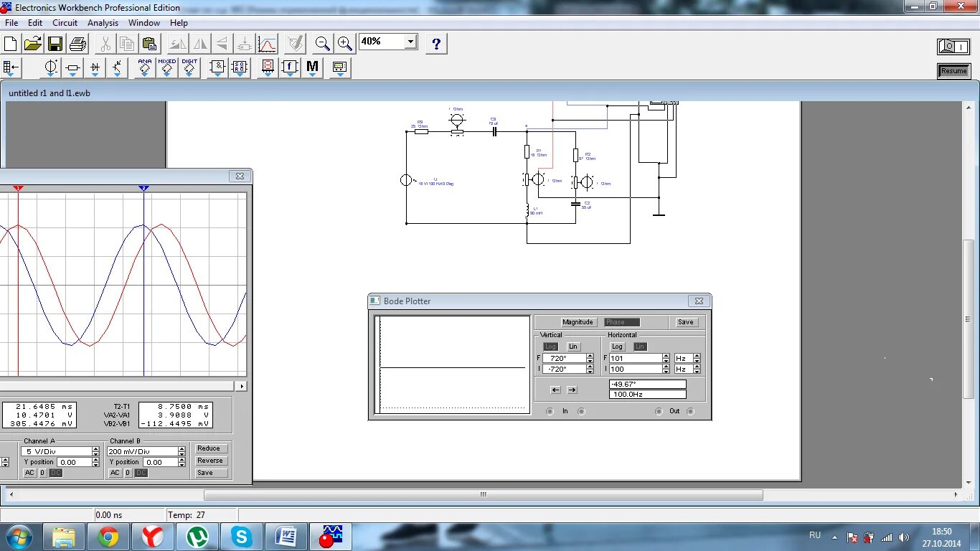980x551 pixels.
Task: Click the Resume simulation button
Action: click(x=953, y=70)
